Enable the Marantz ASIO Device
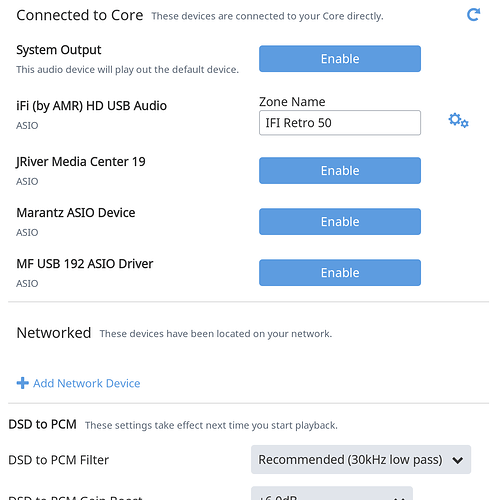 [x=340, y=222]
